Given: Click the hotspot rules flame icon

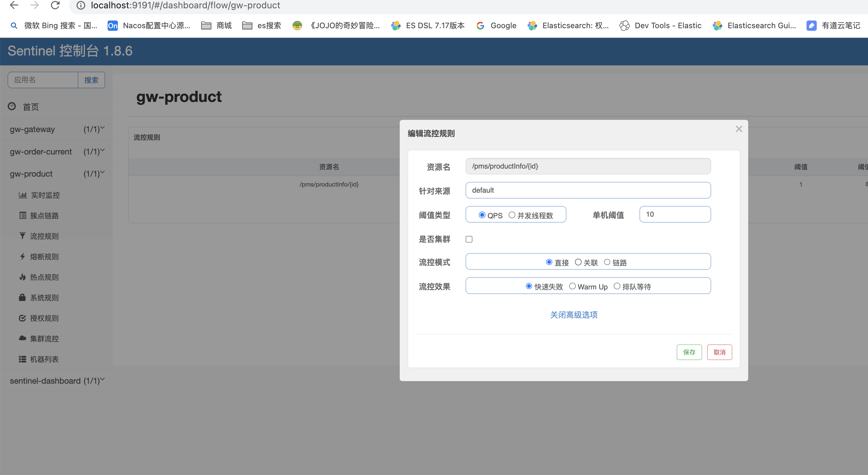Looking at the screenshot, I should tap(22, 277).
